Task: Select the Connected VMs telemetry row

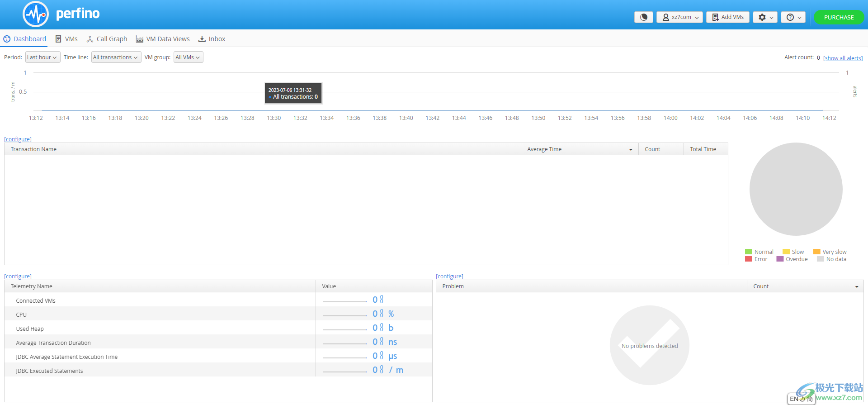Action: 218,300
